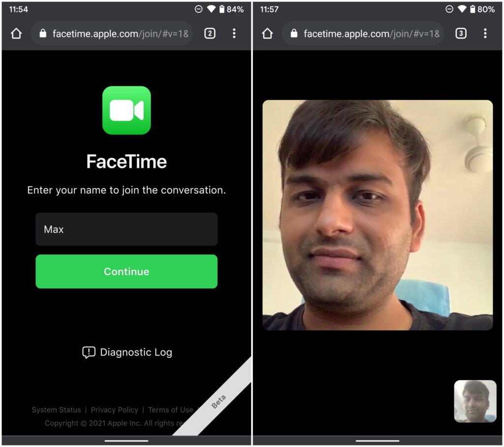The height and width of the screenshot is (447, 504).
Task: Click the name field containing "Max"
Action: pos(126,229)
